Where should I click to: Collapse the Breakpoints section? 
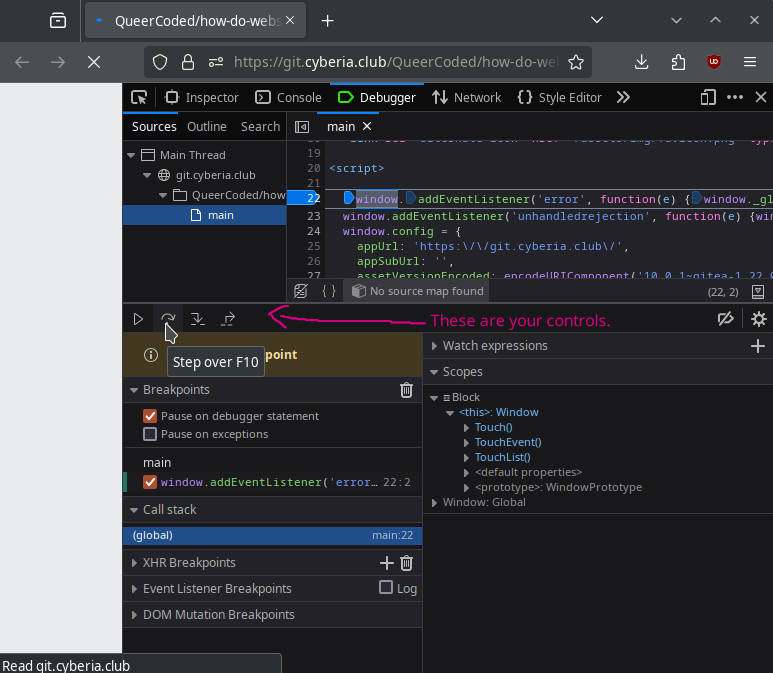(134, 390)
